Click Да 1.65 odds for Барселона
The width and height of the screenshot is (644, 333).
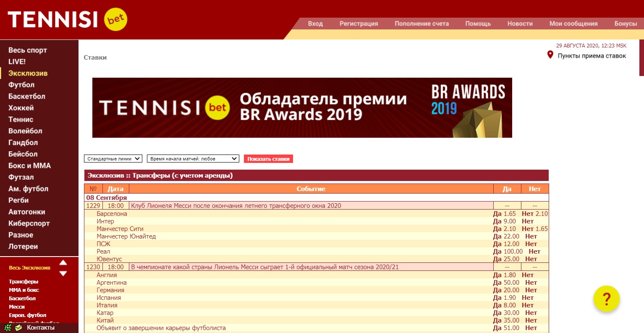click(x=505, y=214)
